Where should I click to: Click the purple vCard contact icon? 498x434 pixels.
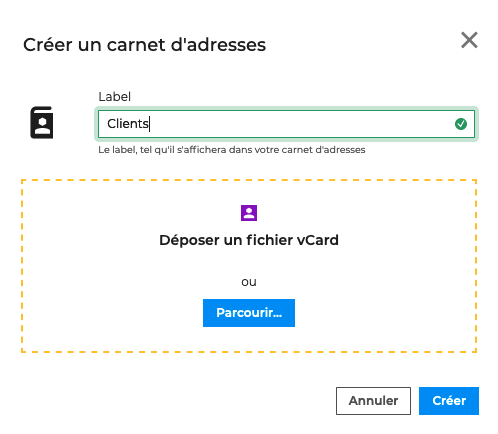(249, 213)
